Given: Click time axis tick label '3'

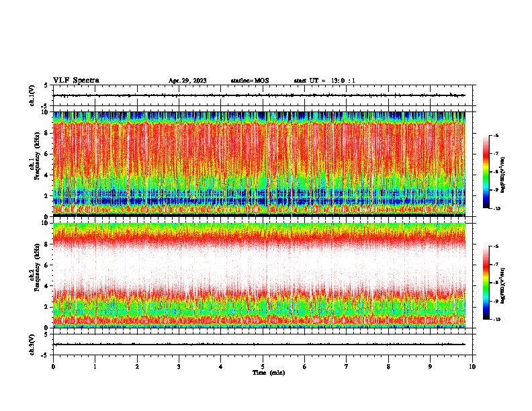Looking at the screenshot, I should pos(179,367).
